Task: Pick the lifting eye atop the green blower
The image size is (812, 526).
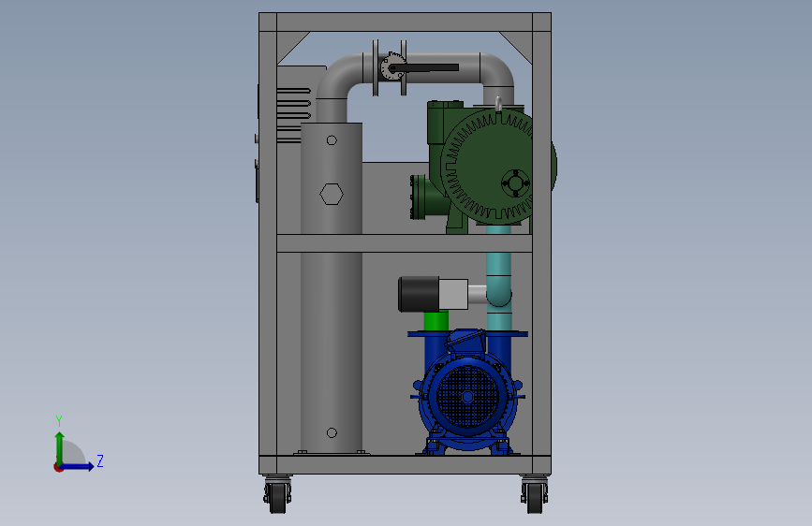Action: (498, 104)
